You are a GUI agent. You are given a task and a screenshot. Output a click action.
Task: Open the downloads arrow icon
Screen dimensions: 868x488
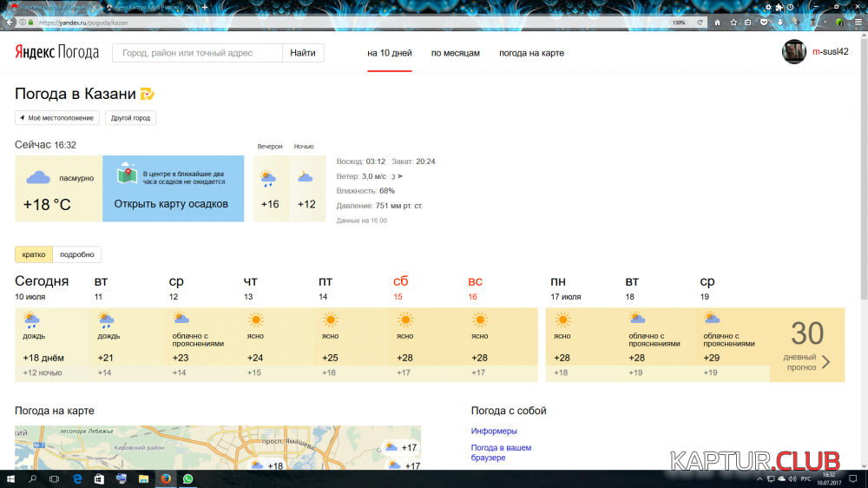point(780,23)
